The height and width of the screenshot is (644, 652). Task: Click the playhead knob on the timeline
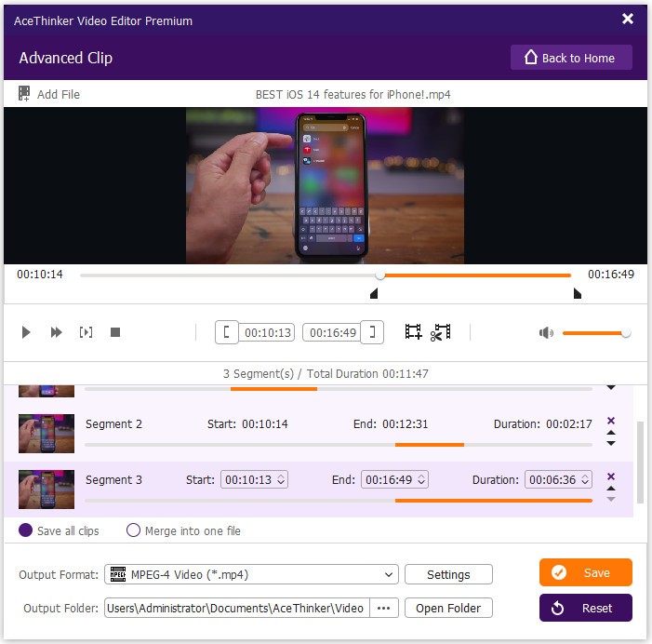pyautogui.click(x=380, y=275)
